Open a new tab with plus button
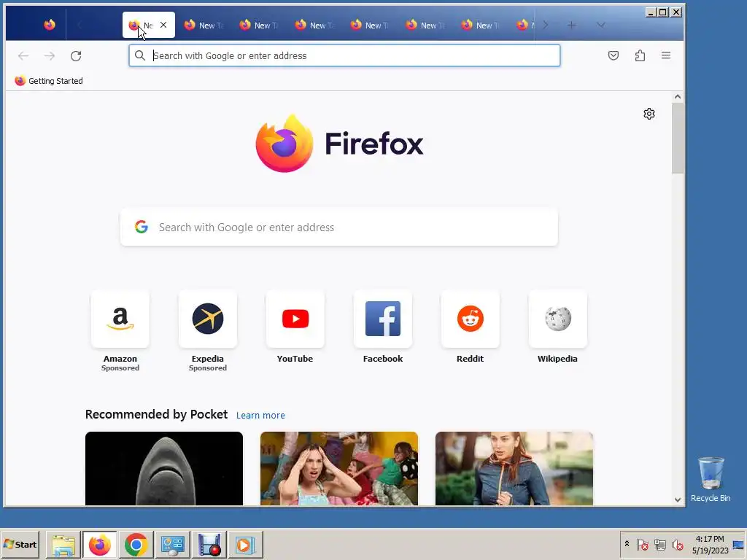Screen dimensions: 747x560 pos(572,25)
